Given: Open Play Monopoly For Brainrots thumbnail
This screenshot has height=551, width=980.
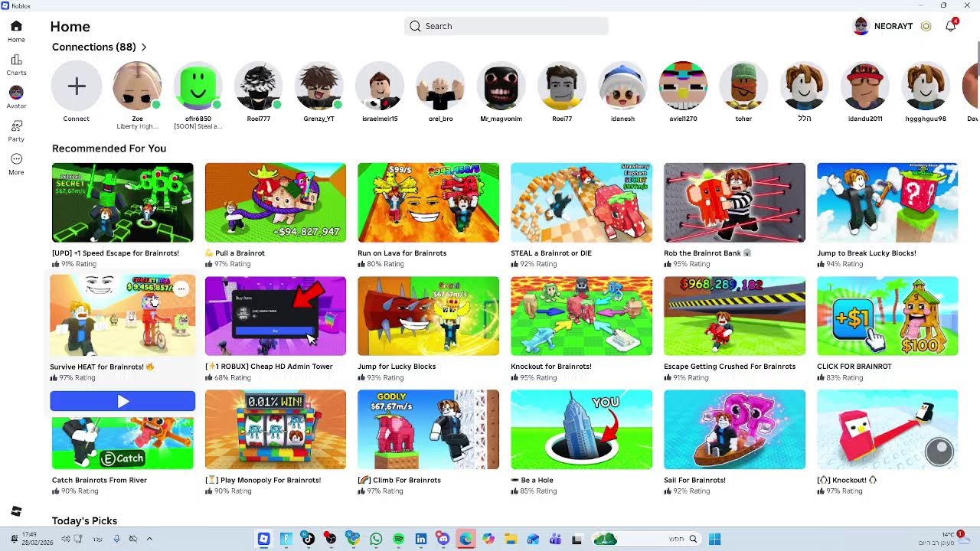Looking at the screenshot, I should 276,429.
